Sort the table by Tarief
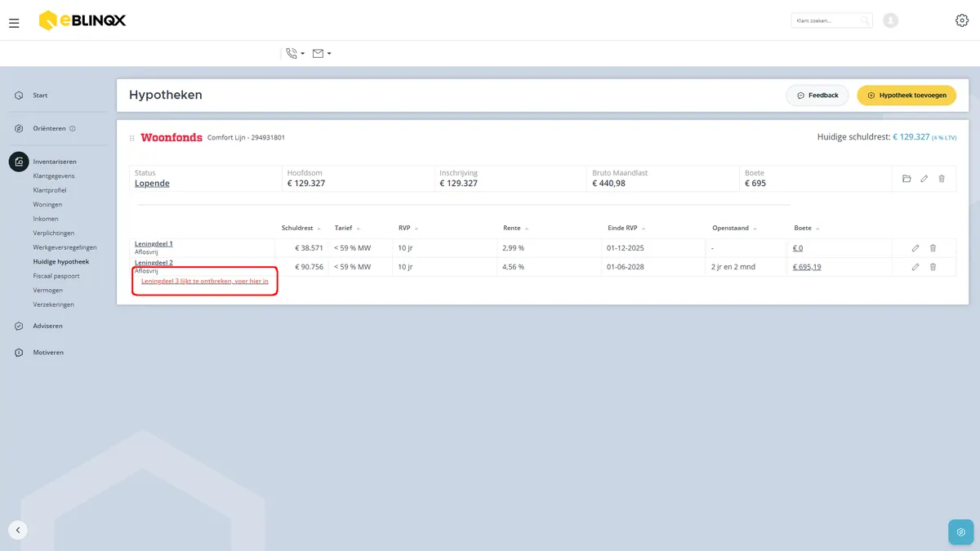The width and height of the screenshot is (980, 551). [347, 229]
